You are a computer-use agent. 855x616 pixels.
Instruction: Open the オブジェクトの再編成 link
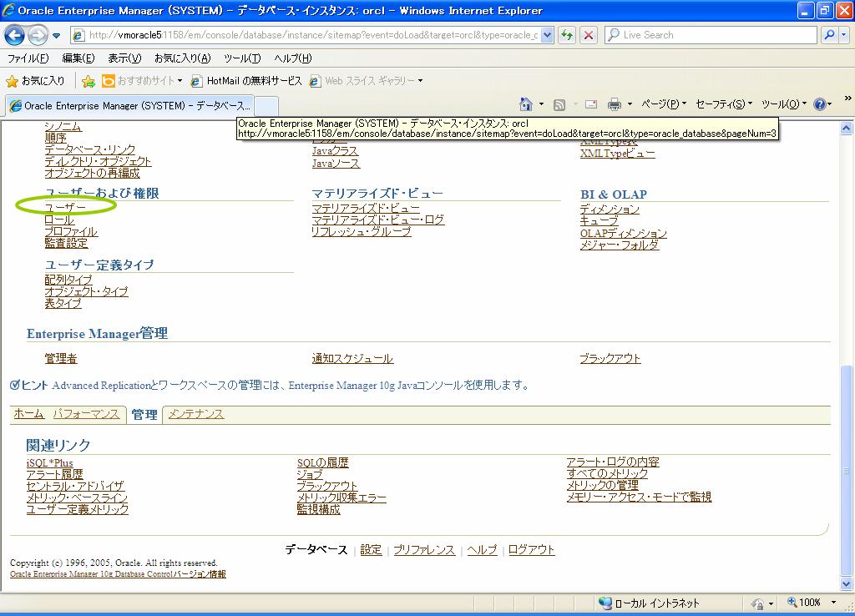(92, 174)
